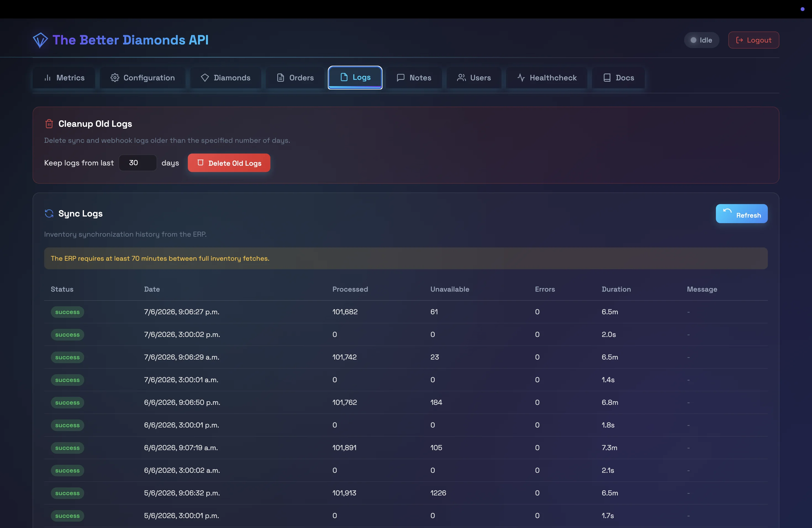Click the Diamonds gem icon
Screen dimensions: 812x528
(x=205, y=78)
